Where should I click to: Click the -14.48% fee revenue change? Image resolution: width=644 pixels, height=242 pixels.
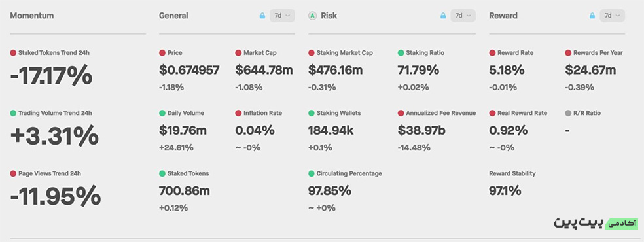[x=414, y=148]
